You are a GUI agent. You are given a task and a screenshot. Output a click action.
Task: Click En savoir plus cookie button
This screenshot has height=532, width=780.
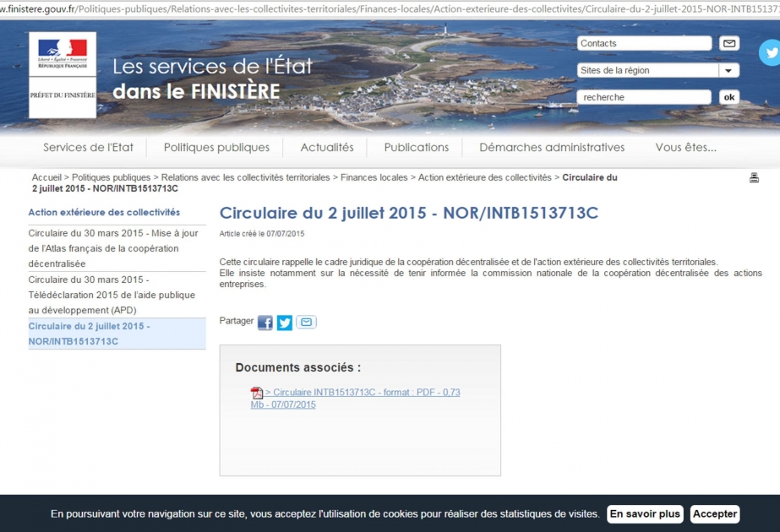[645, 513]
